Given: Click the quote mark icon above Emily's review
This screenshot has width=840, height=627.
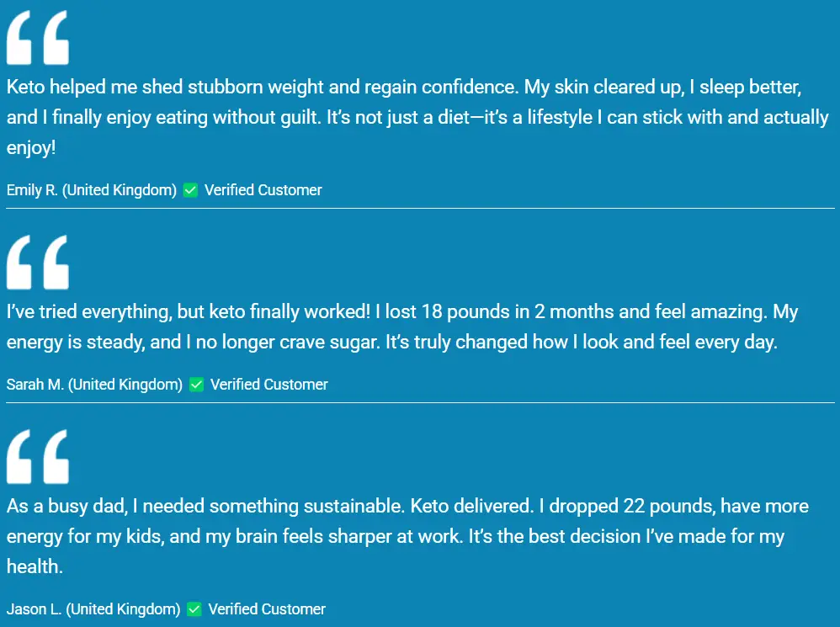Looking at the screenshot, I should point(38,38).
